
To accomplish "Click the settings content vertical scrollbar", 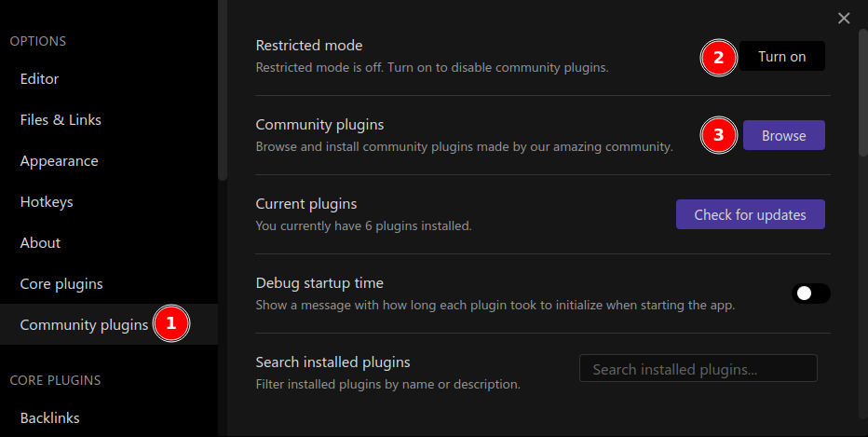I will click(862, 93).
